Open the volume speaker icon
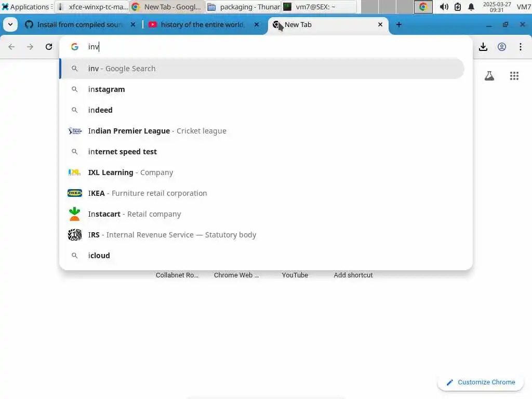532x399 pixels. pos(444,7)
